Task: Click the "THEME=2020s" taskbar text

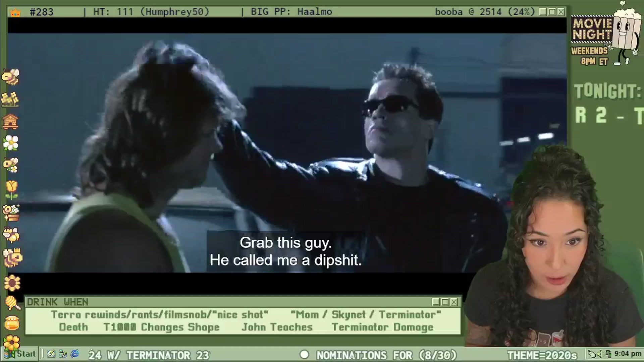Action: pos(542,355)
